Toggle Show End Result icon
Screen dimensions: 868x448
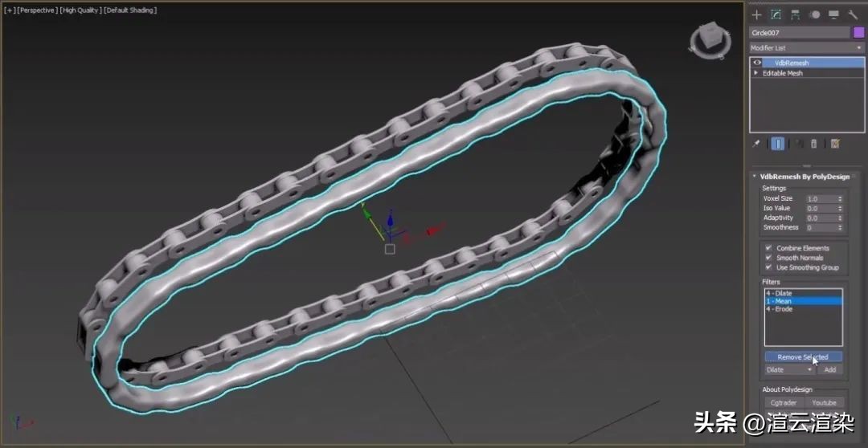(x=778, y=144)
